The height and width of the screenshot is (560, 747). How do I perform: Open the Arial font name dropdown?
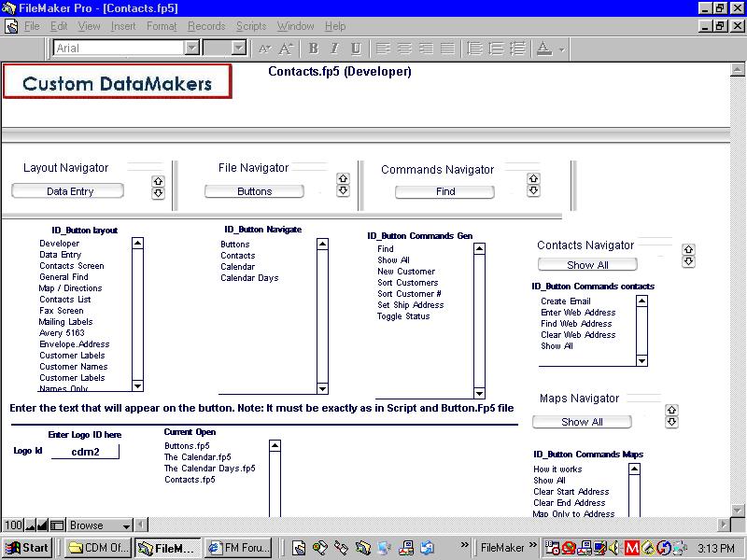coord(192,49)
